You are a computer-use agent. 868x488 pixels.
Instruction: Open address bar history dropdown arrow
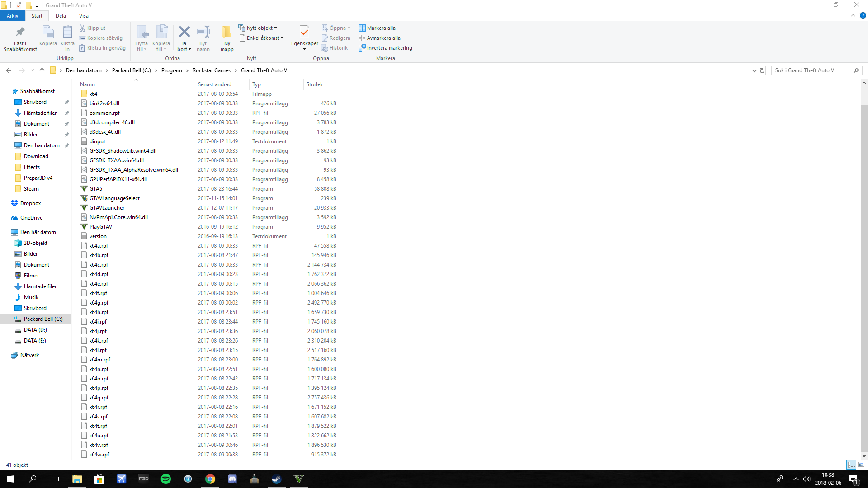(x=754, y=70)
